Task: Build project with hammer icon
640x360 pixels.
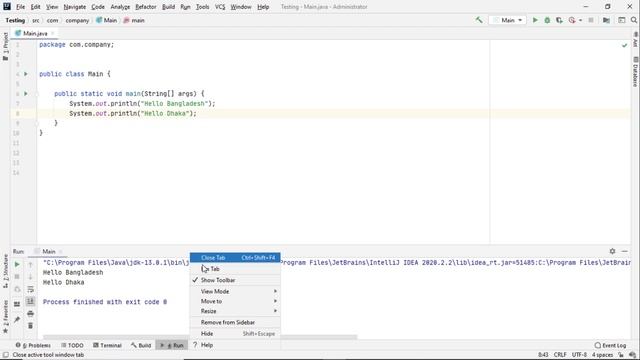Action: [478, 20]
